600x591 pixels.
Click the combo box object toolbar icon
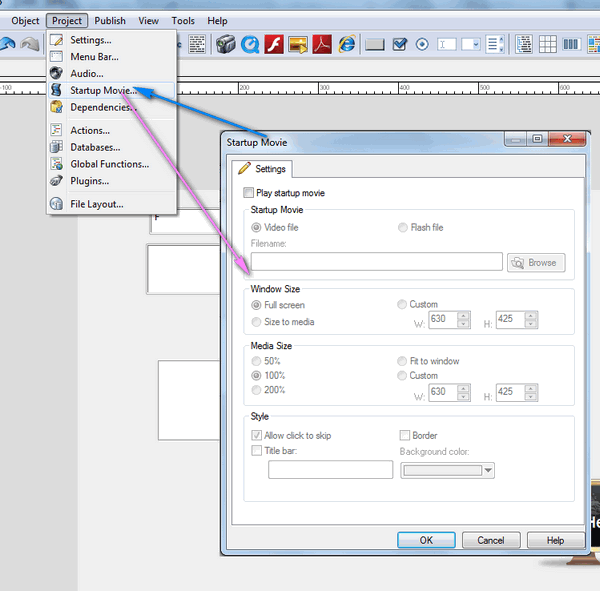[x=471, y=44]
